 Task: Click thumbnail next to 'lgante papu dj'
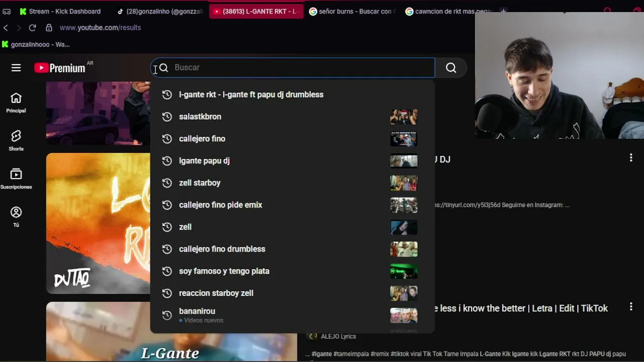pyautogui.click(x=404, y=161)
